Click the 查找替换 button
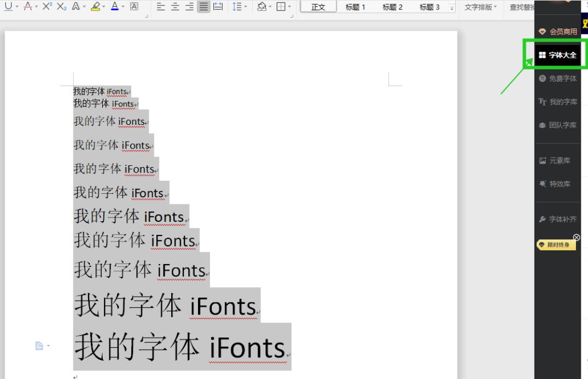This screenshot has width=588, height=379. [x=522, y=7]
